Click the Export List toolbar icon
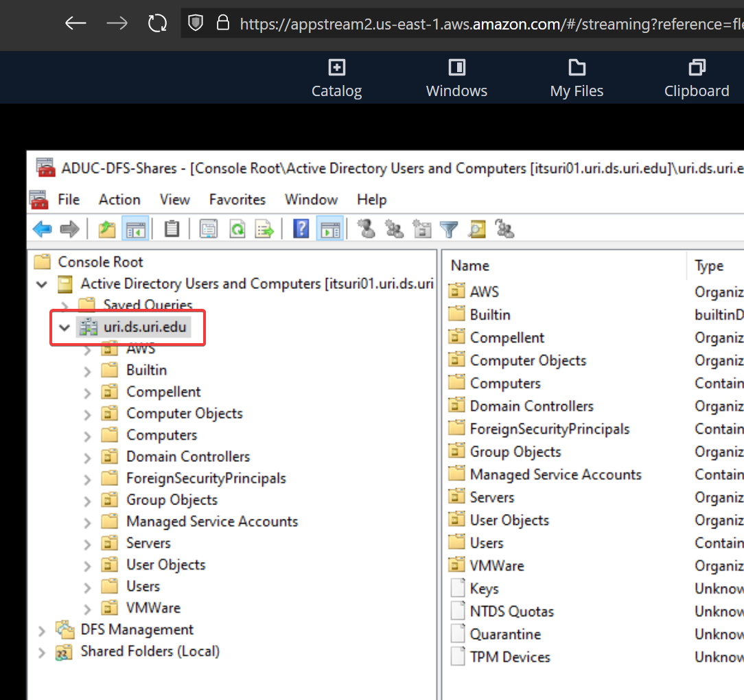The image size is (744, 700). point(264,229)
